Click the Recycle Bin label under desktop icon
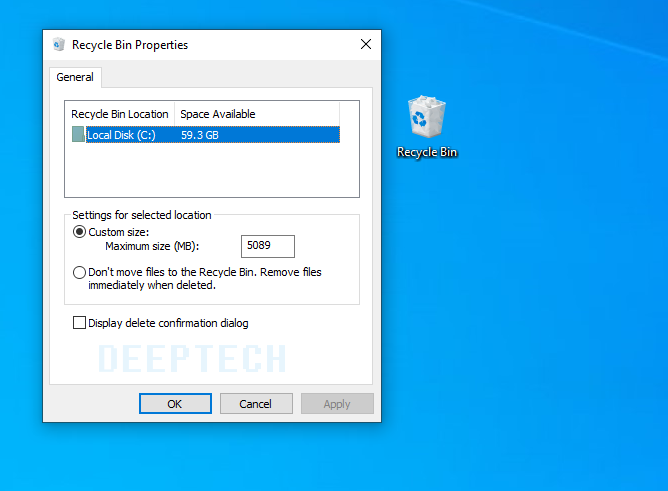This screenshot has width=668, height=491. pyautogui.click(x=427, y=152)
